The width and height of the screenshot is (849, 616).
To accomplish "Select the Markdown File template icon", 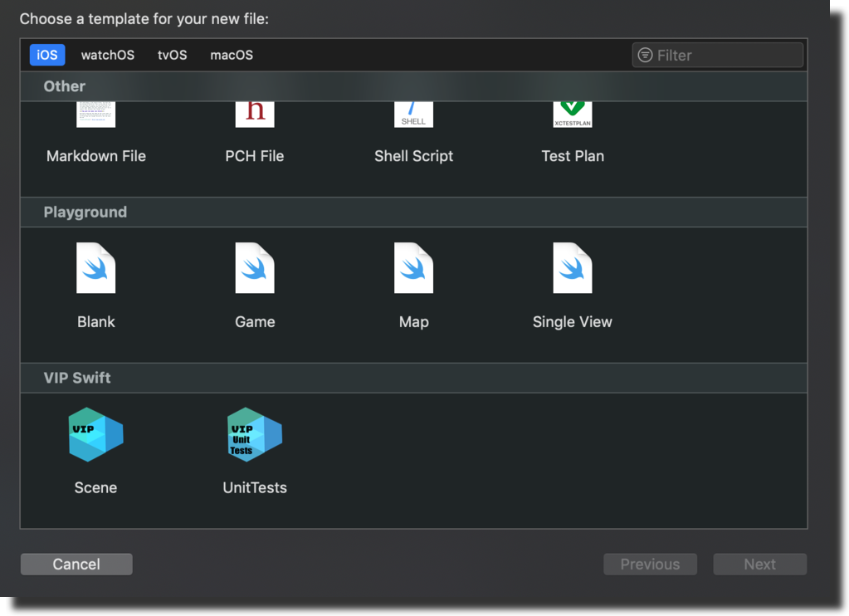I will [x=95, y=115].
